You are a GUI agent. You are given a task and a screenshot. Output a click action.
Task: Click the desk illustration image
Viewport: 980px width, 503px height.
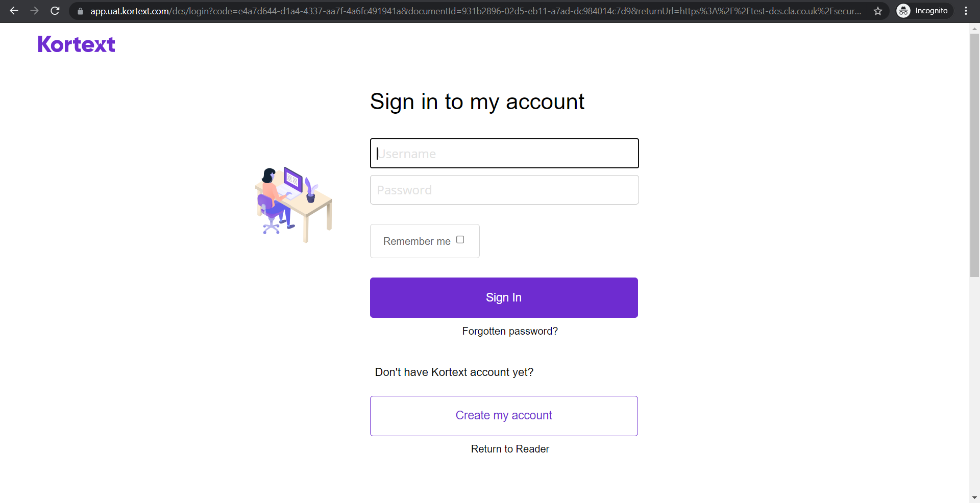pyautogui.click(x=293, y=205)
